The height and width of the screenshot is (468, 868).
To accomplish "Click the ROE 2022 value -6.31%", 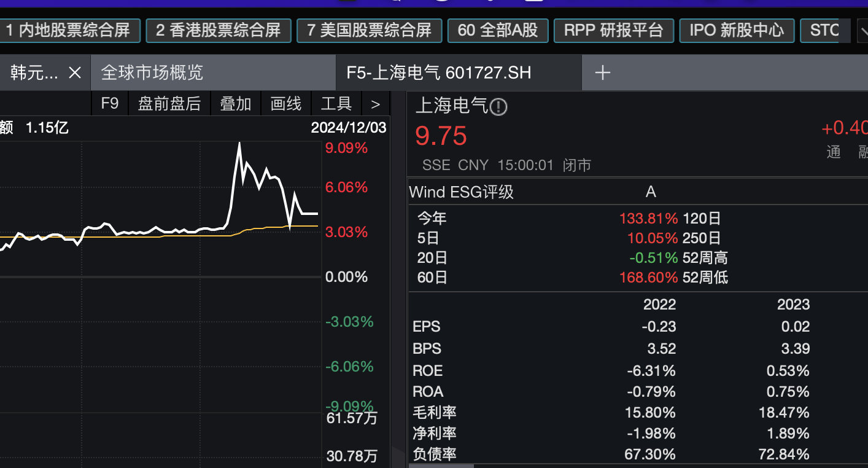I will [x=651, y=371].
